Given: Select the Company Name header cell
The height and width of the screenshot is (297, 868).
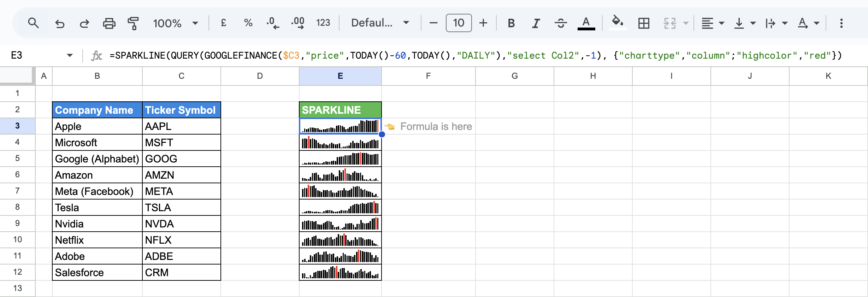Looking at the screenshot, I should pyautogui.click(x=97, y=110).
